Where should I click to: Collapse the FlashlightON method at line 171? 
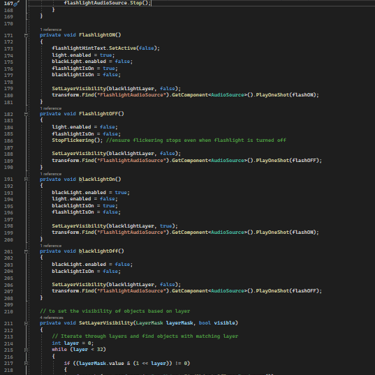(26, 35)
